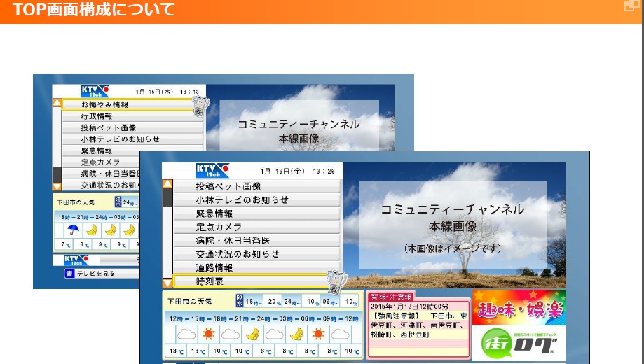Click the KTV 12ch logo beside 1月16日

tap(212, 170)
